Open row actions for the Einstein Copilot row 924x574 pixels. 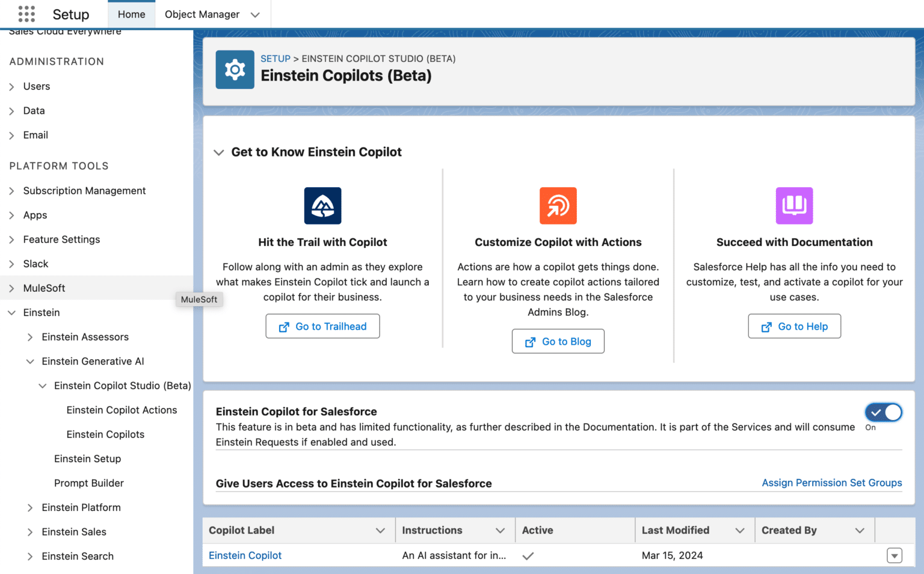[x=895, y=555]
